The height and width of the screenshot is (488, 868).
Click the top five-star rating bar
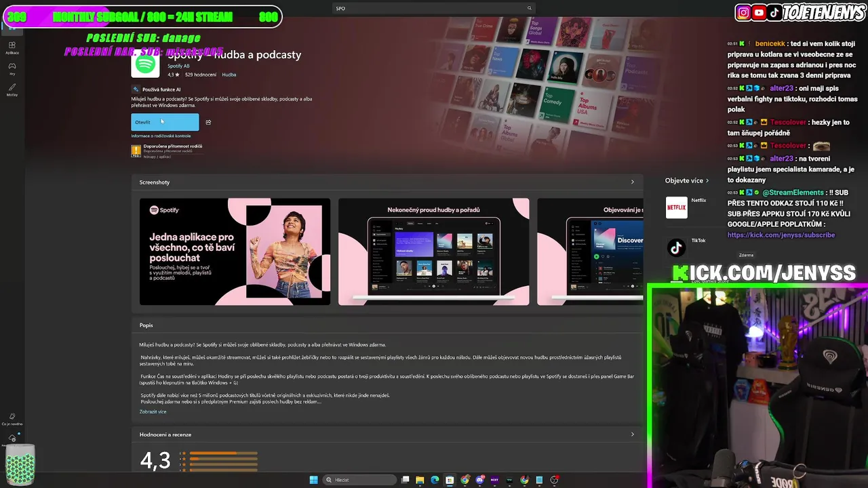point(223,453)
